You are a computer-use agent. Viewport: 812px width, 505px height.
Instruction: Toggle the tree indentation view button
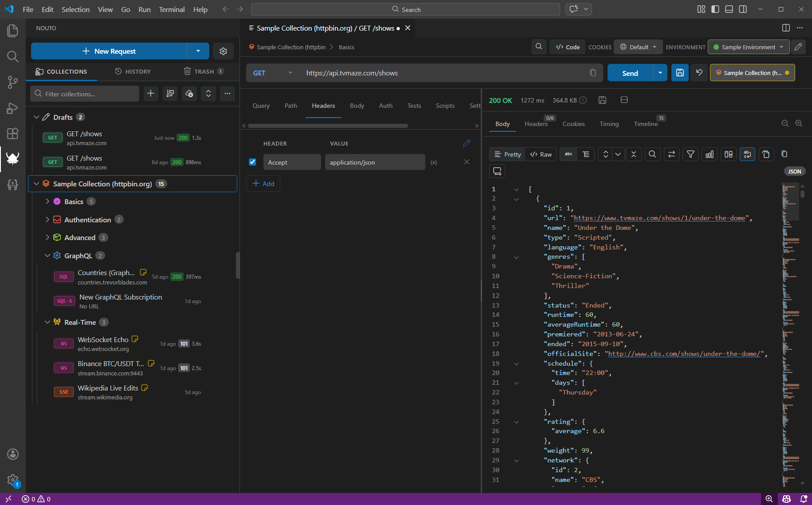586,154
